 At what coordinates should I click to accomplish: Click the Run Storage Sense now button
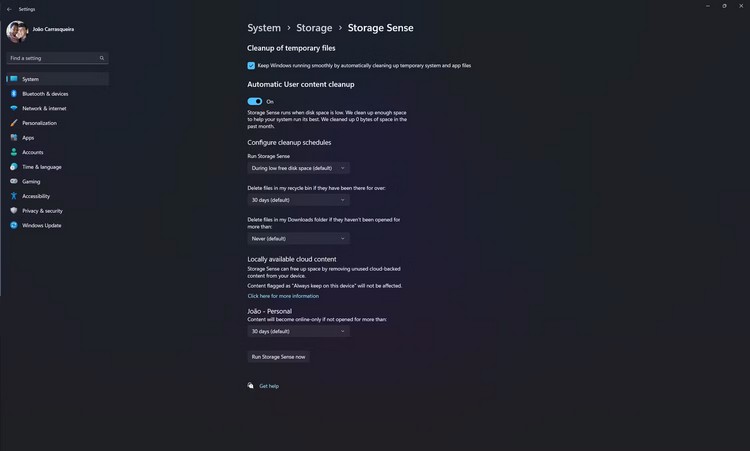(278, 357)
